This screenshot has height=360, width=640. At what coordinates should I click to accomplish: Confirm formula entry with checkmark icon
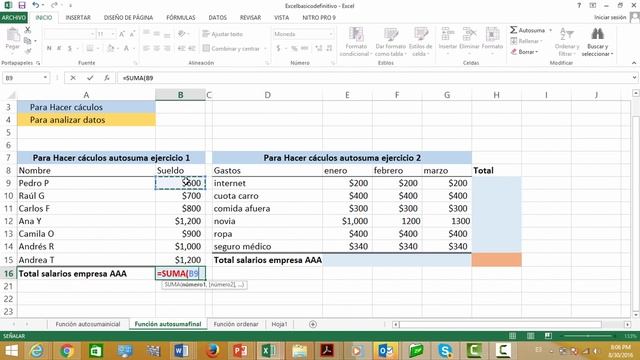(x=90, y=78)
